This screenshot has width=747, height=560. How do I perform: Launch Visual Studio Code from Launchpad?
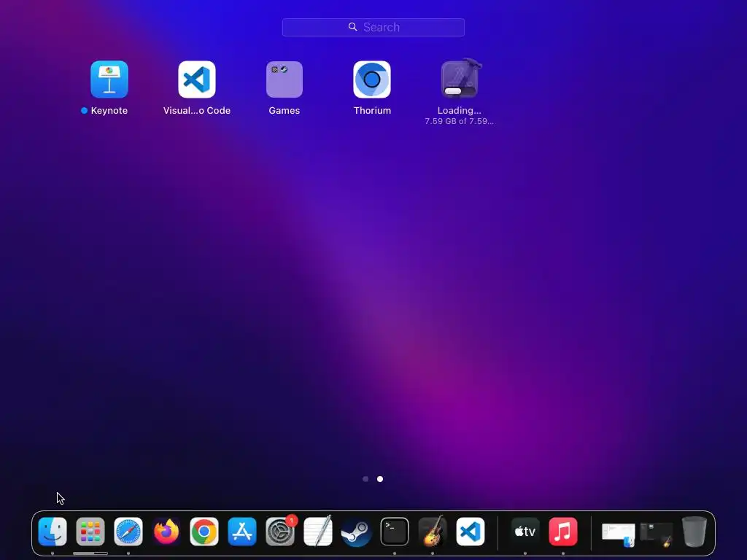click(x=197, y=79)
